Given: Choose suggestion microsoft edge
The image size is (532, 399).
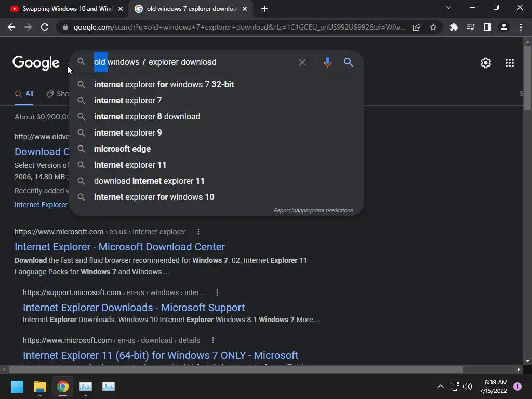Looking at the screenshot, I should (x=217, y=149).
